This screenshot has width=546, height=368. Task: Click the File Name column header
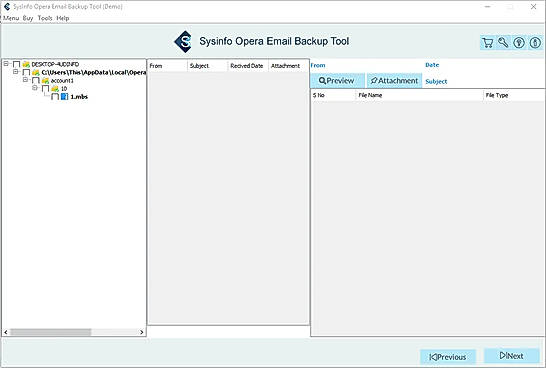(420, 95)
